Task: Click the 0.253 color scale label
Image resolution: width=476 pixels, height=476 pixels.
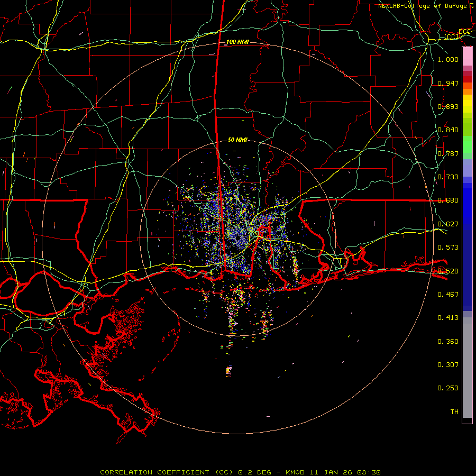Action: (x=448, y=388)
